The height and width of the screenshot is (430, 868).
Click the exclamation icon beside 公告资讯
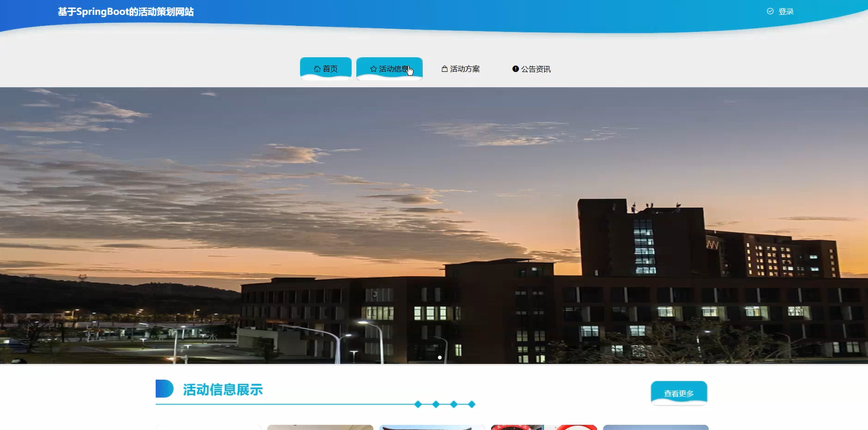(x=515, y=69)
